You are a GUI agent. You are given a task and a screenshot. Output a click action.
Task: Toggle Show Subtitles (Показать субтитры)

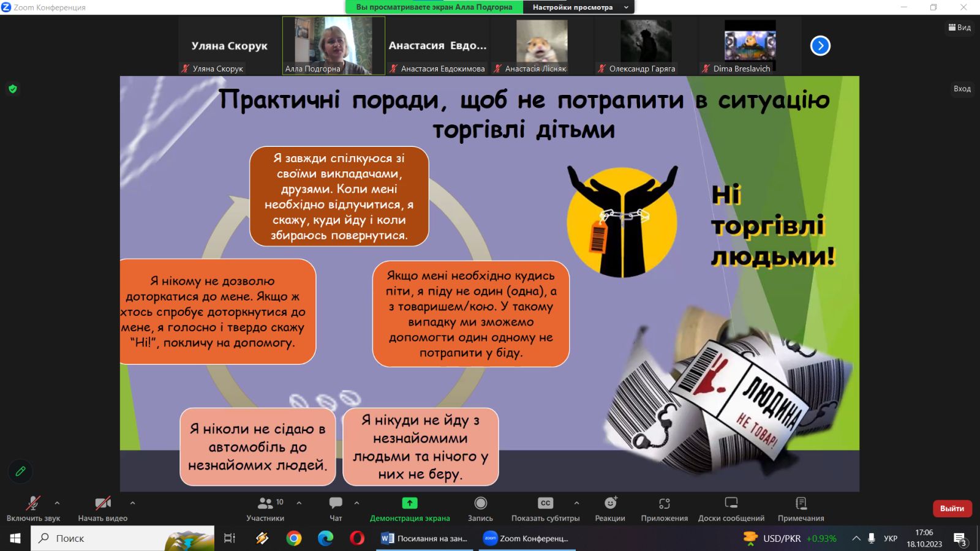545,508
